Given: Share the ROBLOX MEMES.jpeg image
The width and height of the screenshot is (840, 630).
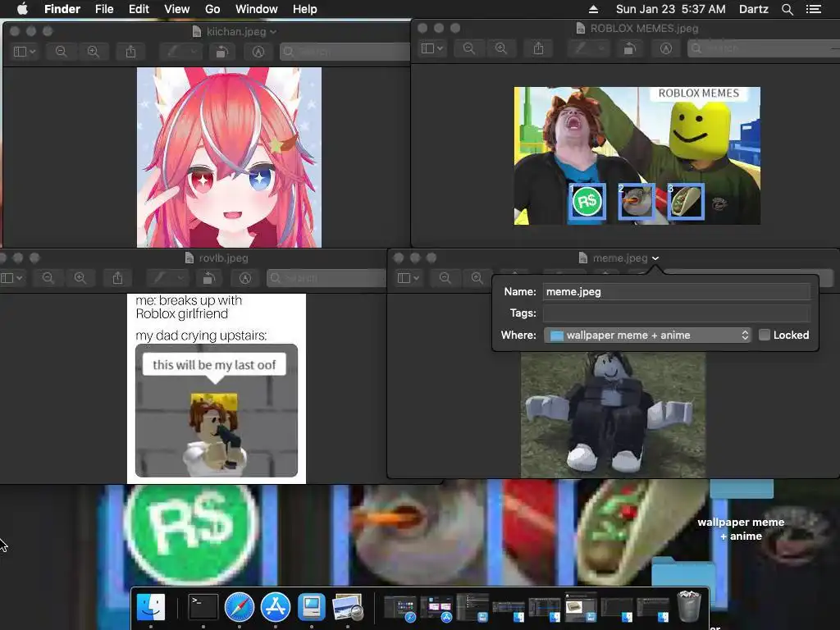Looking at the screenshot, I should tap(538, 48).
